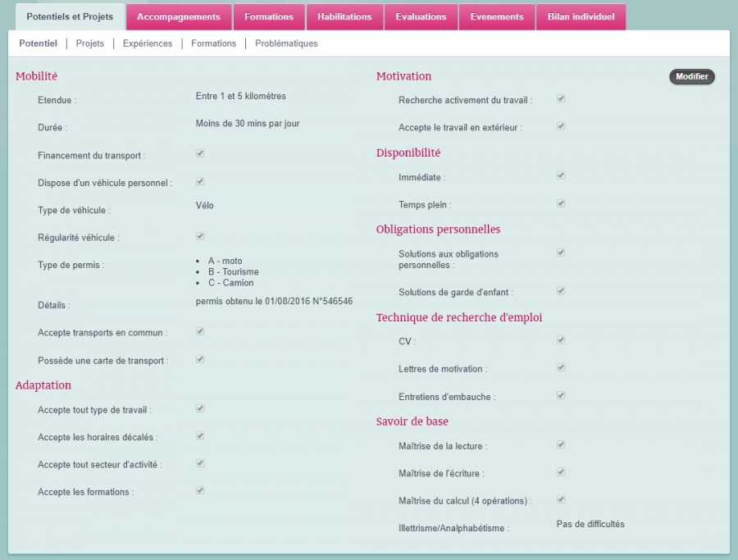
Task: Toggle Financement du transport checkbox
Action: (200, 153)
